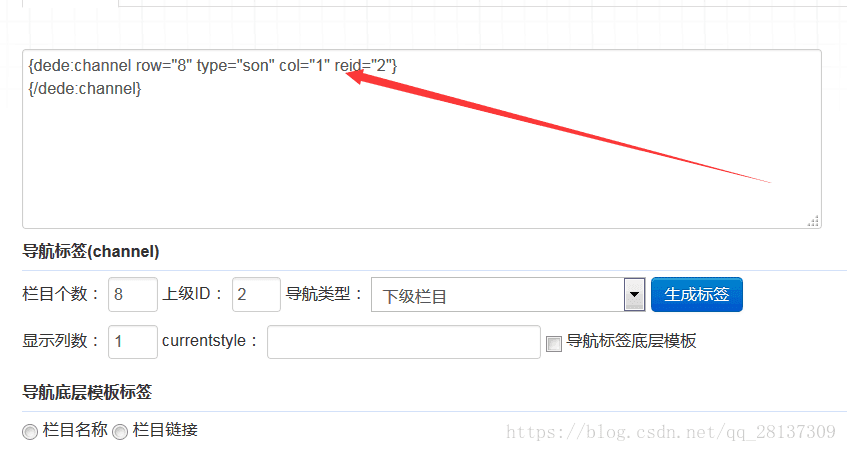
Task: Click the 导航标签(channel) heading
Action: (91, 251)
